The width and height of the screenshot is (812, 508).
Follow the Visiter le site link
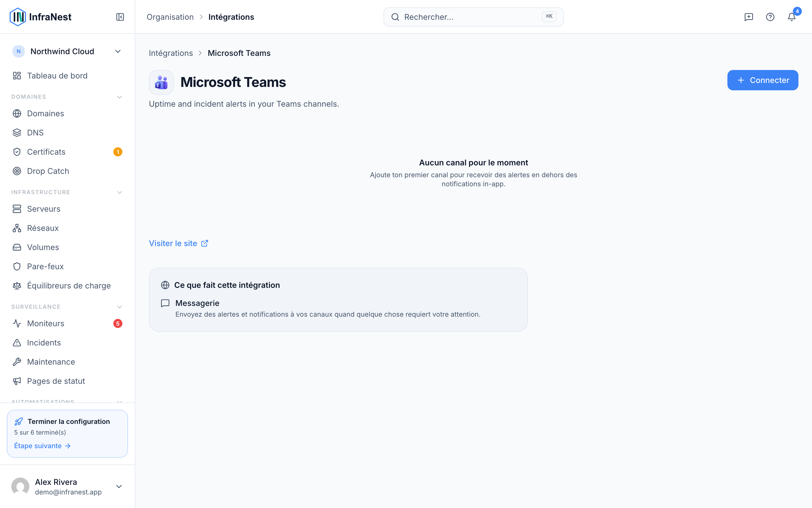click(178, 243)
